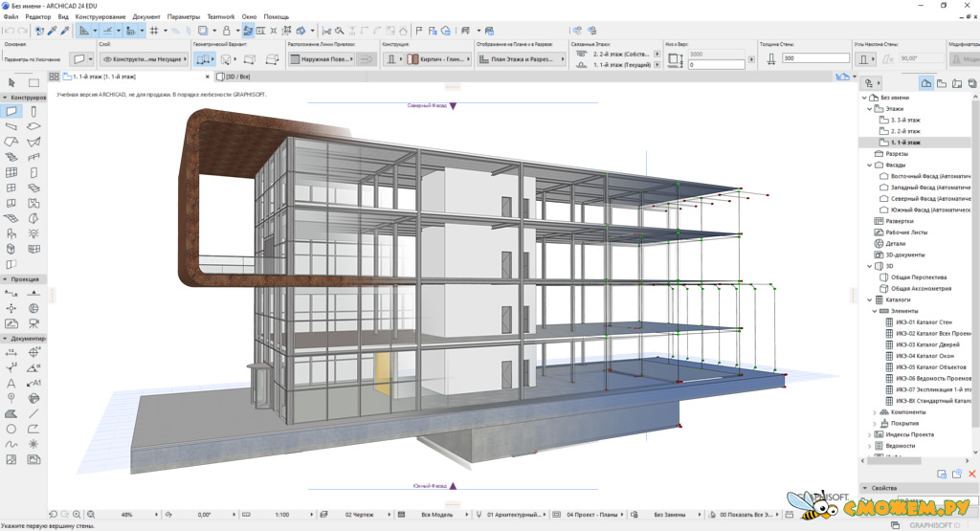The image size is (980, 531).
Task: Select the Beam tool in the toolbox
Action: [11, 127]
